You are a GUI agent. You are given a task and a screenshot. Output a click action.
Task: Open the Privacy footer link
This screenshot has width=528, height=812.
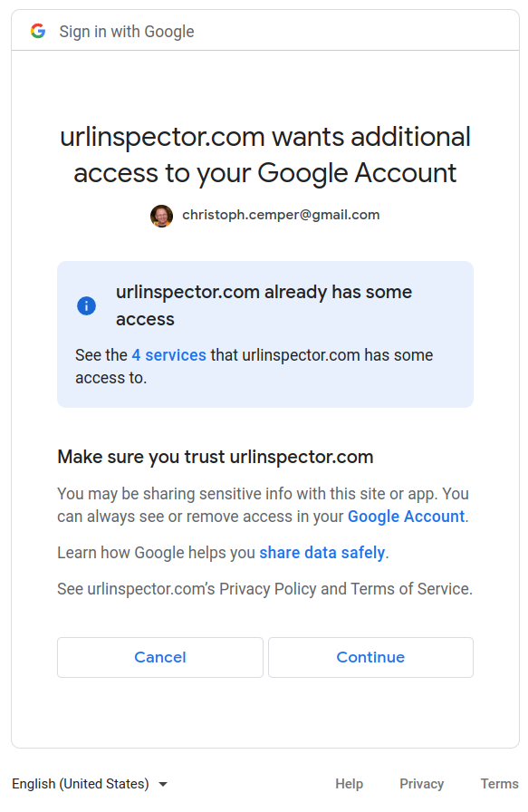coord(421,784)
